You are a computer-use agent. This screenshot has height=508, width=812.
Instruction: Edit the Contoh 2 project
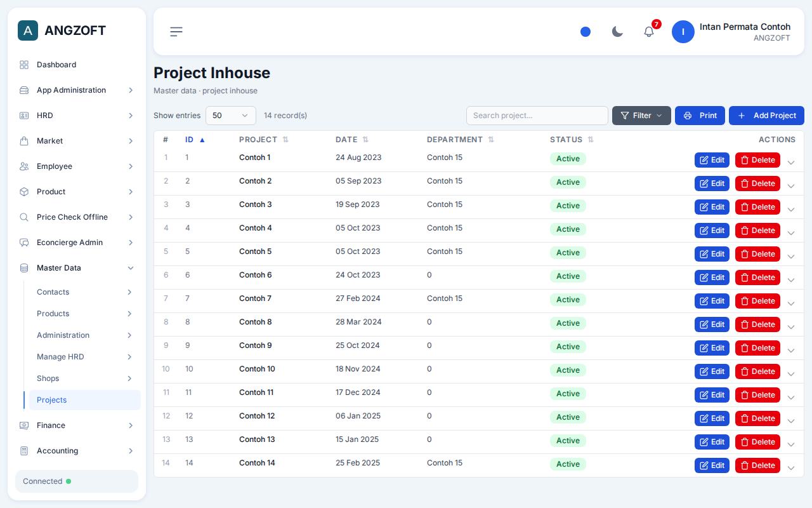[x=712, y=184]
